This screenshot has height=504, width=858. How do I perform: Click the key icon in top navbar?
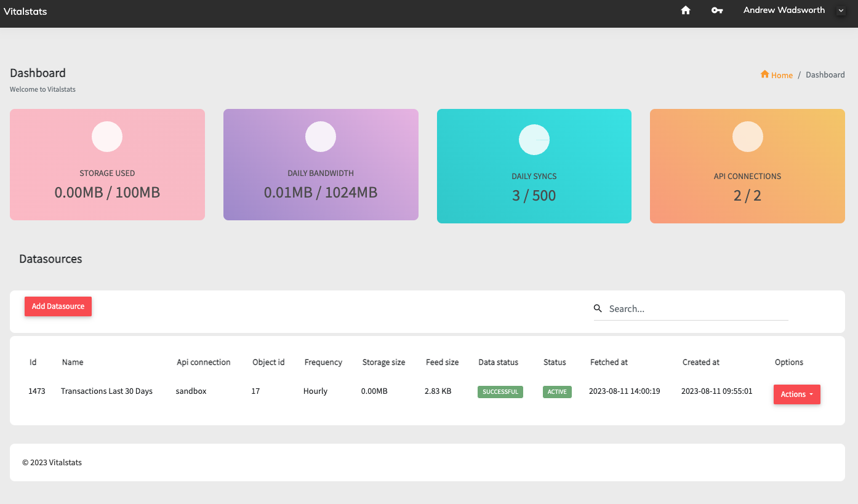[717, 10]
